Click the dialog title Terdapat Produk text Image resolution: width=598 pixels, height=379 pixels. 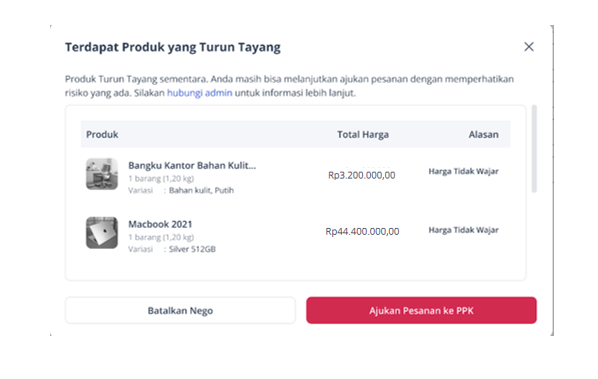(173, 47)
